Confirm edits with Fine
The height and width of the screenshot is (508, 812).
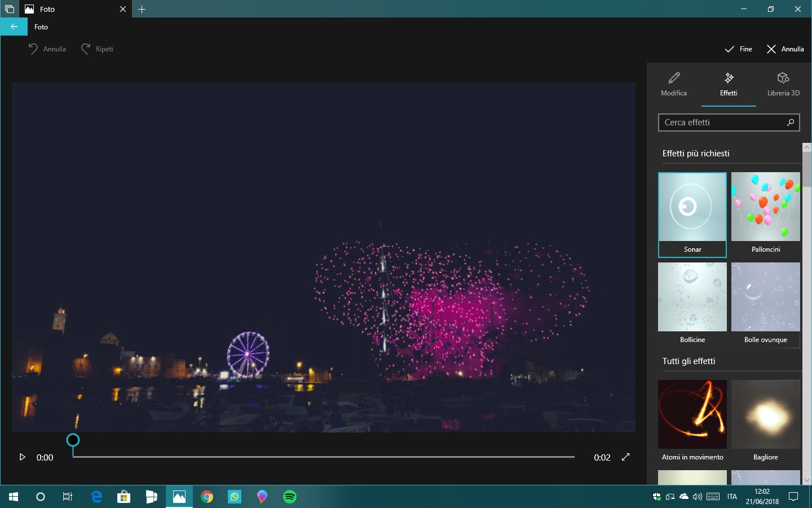739,49
